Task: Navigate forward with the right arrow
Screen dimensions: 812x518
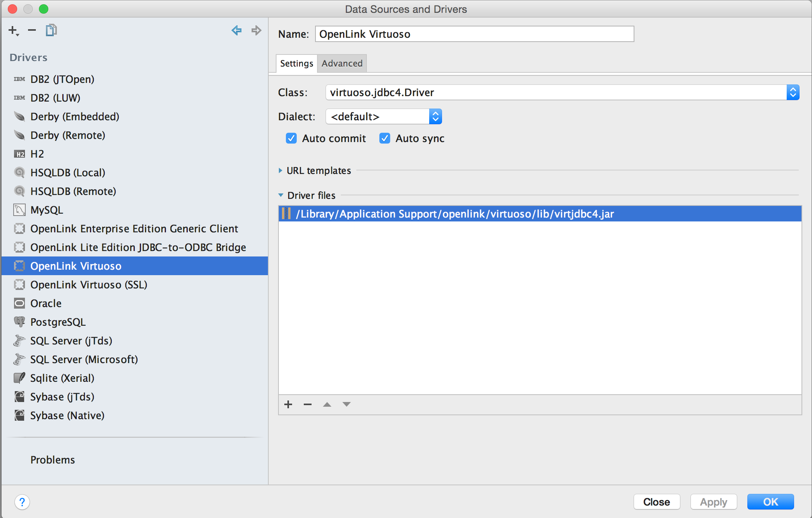Action: pos(256,30)
